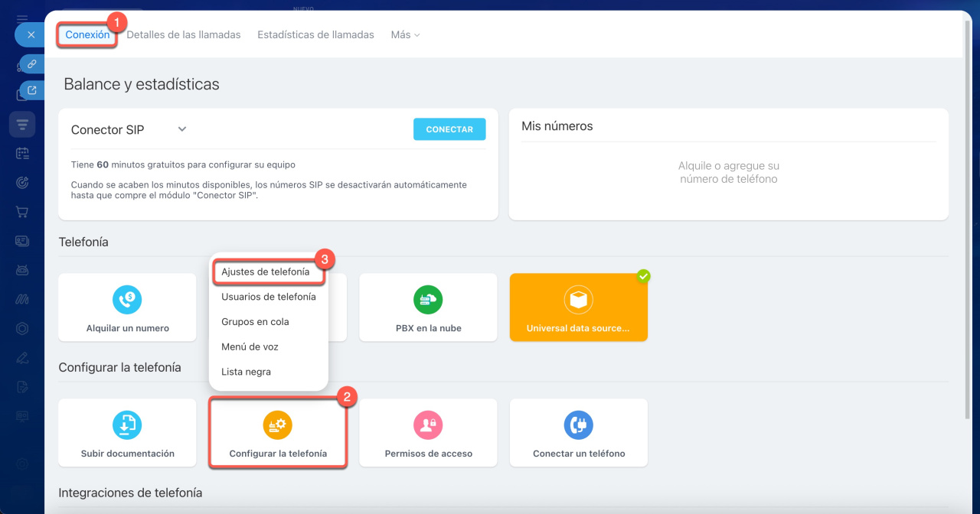Click the Alquilar un numero phone icon

coord(127,300)
